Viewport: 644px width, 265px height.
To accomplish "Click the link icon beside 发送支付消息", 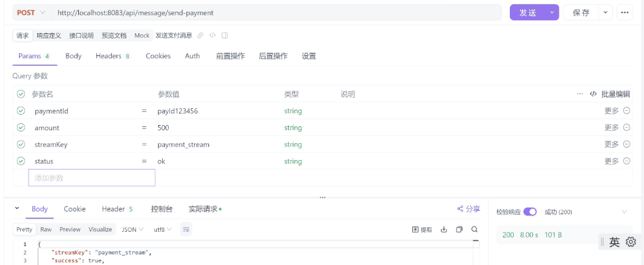I will pyautogui.click(x=201, y=35).
